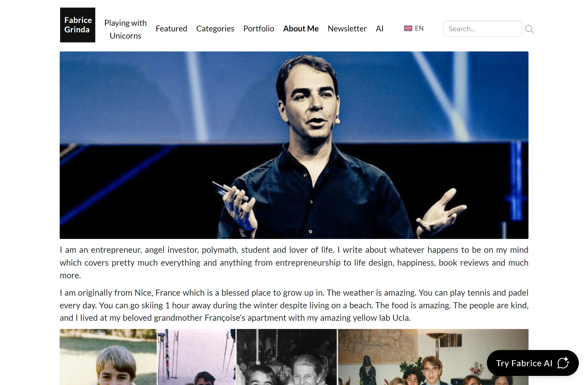Click the Playing with Unicorns link
Viewport: 588px width, 385px height.
point(125,29)
